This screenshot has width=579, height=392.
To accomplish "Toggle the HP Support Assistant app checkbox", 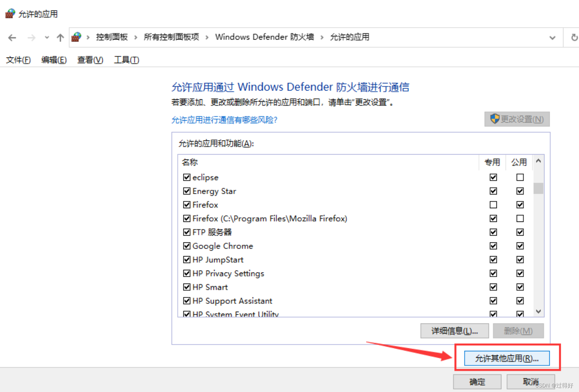I will [187, 301].
